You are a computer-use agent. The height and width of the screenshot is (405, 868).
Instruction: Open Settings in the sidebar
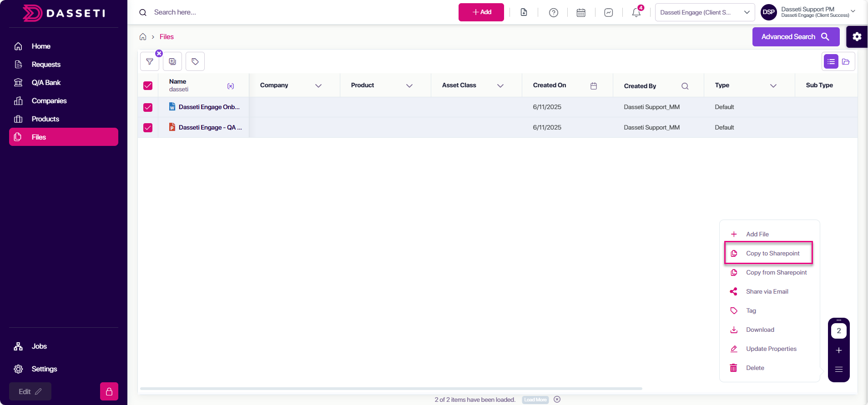click(64, 369)
